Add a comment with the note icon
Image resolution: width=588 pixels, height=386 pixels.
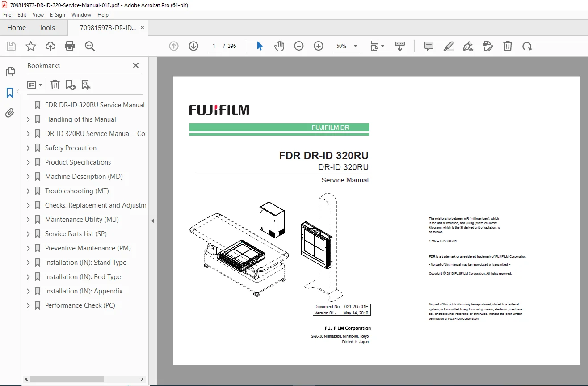(429, 46)
